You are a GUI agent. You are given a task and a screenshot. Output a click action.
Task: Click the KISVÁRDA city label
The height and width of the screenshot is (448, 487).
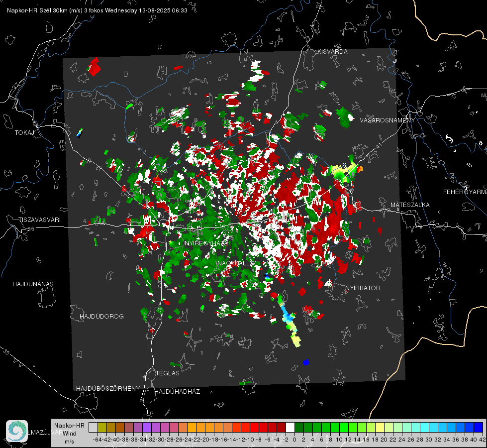point(332,52)
